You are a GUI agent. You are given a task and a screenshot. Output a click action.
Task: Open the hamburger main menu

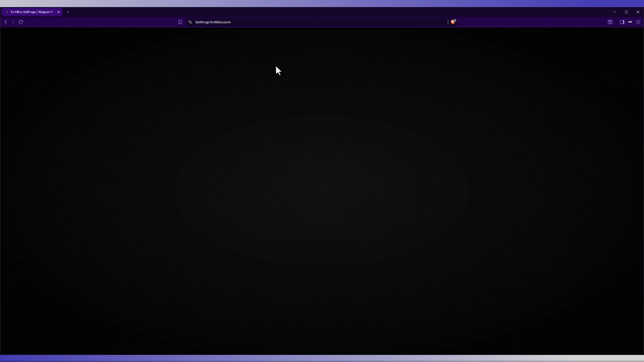(x=638, y=22)
